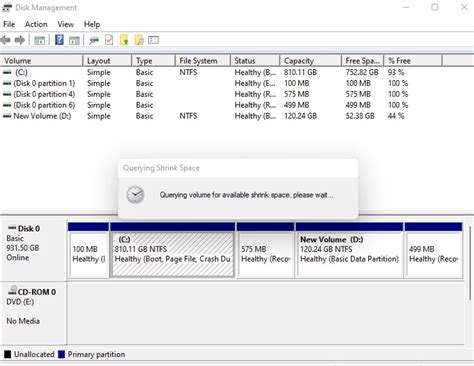Sort by the Free Space column header
Screen dimensions: 474x366
click(363, 61)
